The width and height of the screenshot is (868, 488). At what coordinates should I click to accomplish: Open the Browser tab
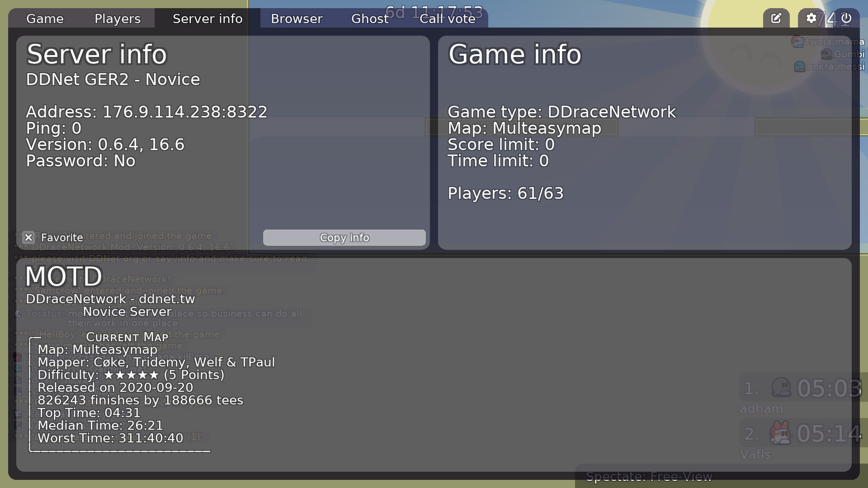(297, 19)
